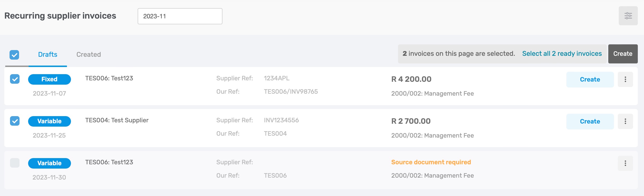Open the three-dot menu for R 4 200.00 invoice
The height and width of the screenshot is (196, 644).
tap(625, 79)
